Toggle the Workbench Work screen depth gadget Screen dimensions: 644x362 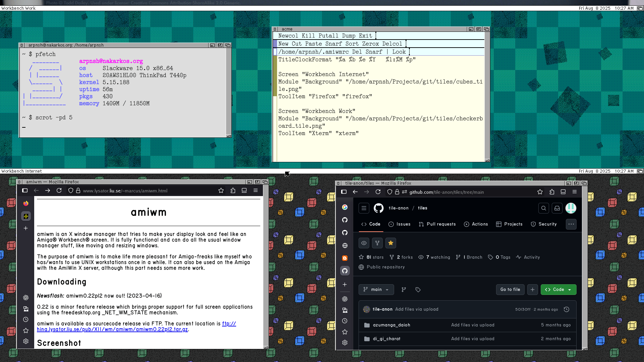pos(640,8)
